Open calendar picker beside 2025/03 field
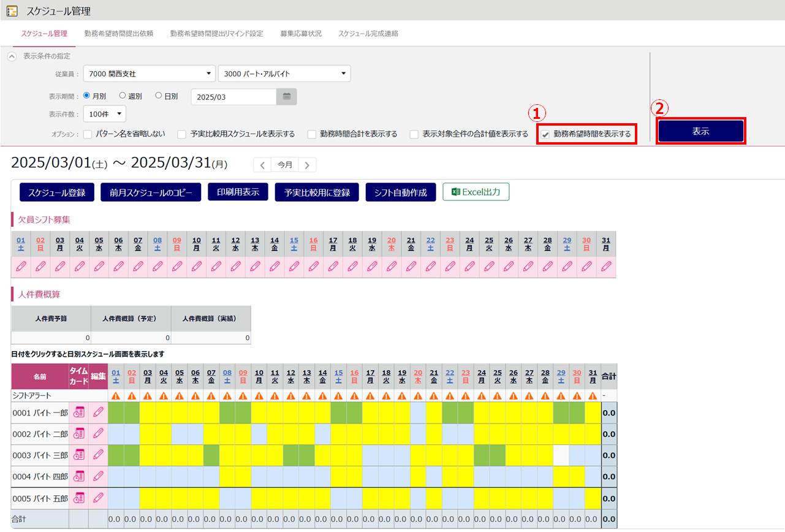The image size is (785, 532). click(x=286, y=96)
